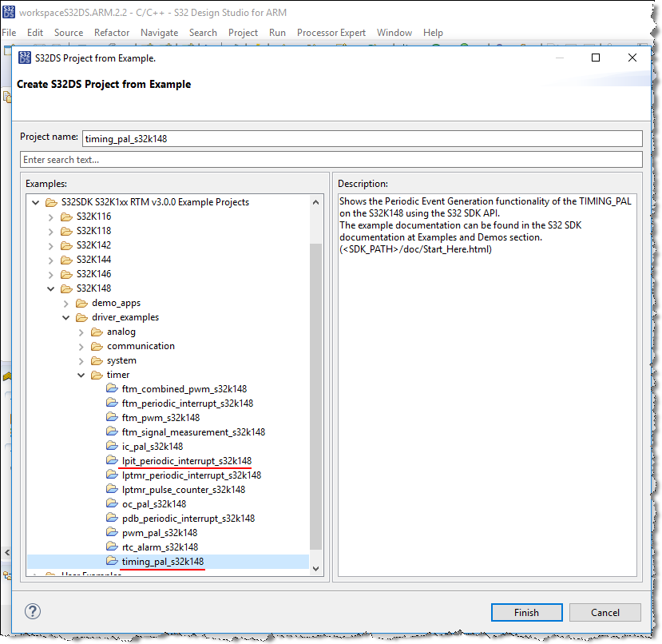Open the Project menu
Image resolution: width=662 pixels, height=644 pixels.
pos(243,33)
